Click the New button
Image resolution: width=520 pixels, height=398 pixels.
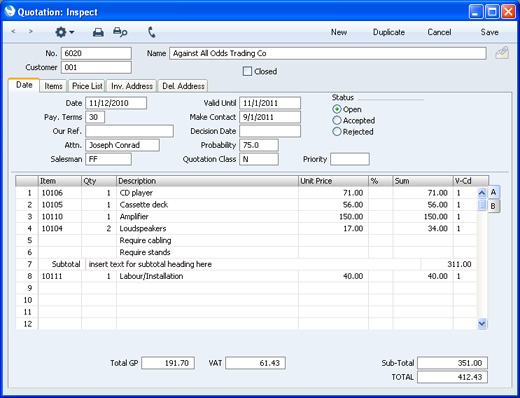point(339,32)
